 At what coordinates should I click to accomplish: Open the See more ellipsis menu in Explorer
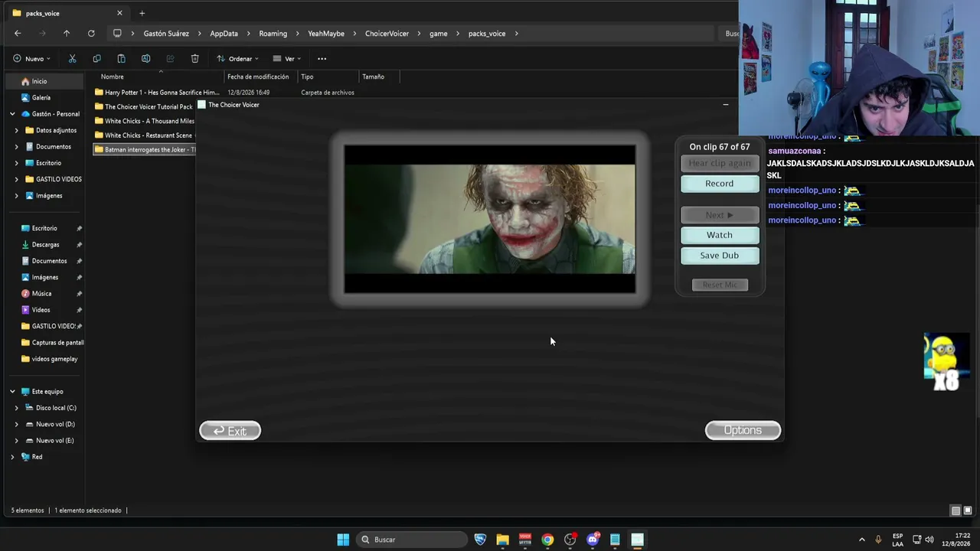coord(322,59)
